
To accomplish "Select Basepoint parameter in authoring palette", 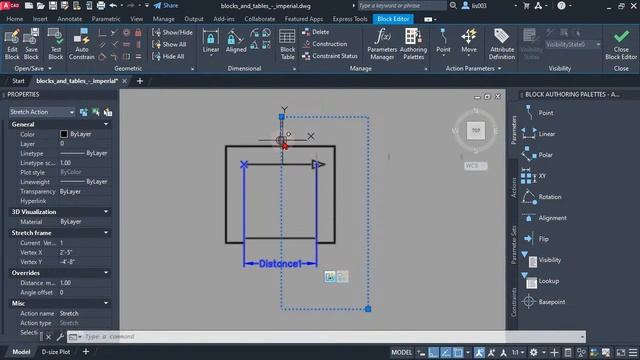I will (544, 302).
